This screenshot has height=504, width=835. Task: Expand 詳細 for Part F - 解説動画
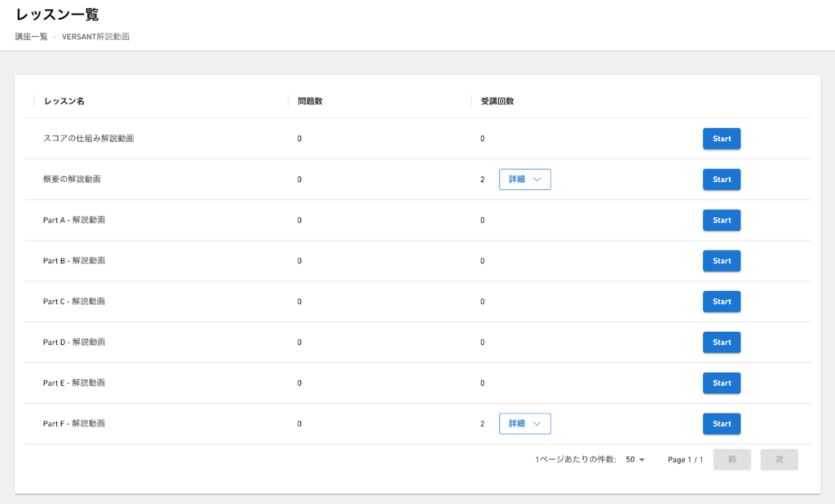coord(524,424)
